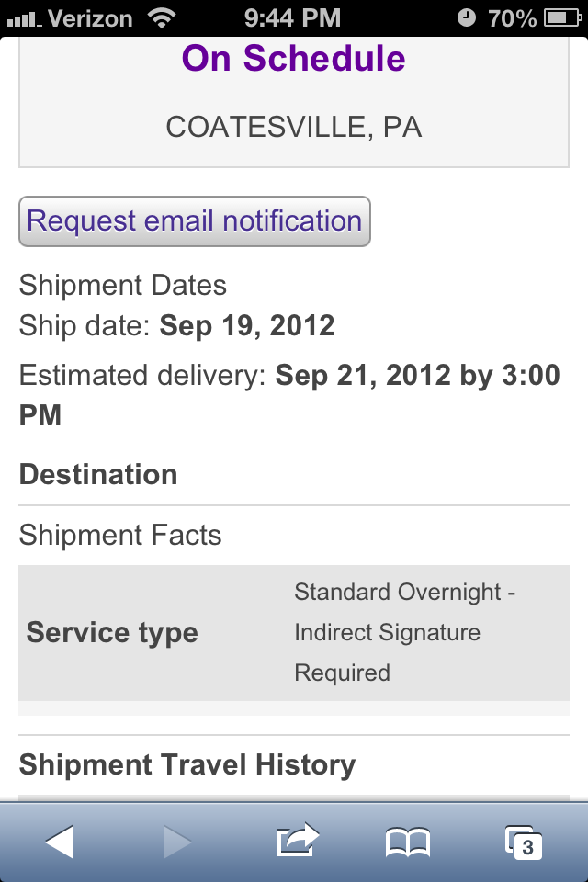Tap the COATESVILLE, PA location text
The image size is (588, 882).
coord(293,127)
